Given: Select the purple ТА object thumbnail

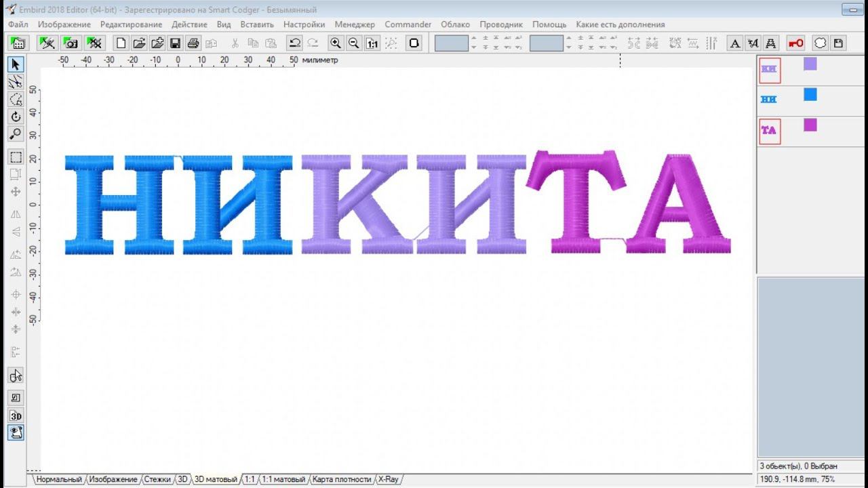Looking at the screenshot, I should [769, 131].
